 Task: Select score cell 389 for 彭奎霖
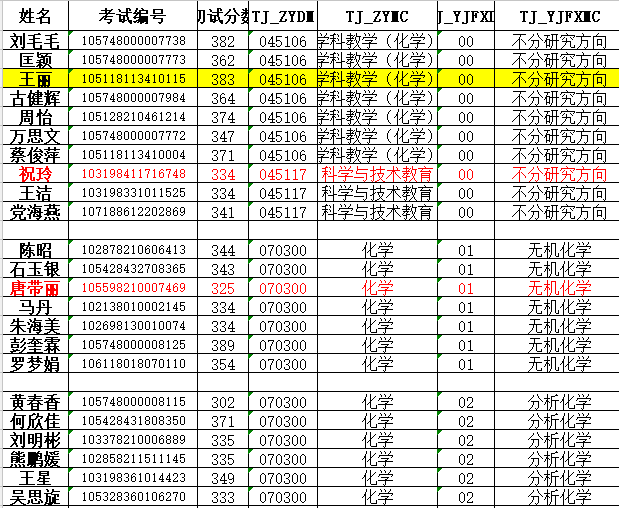click(x=224, y=345)
